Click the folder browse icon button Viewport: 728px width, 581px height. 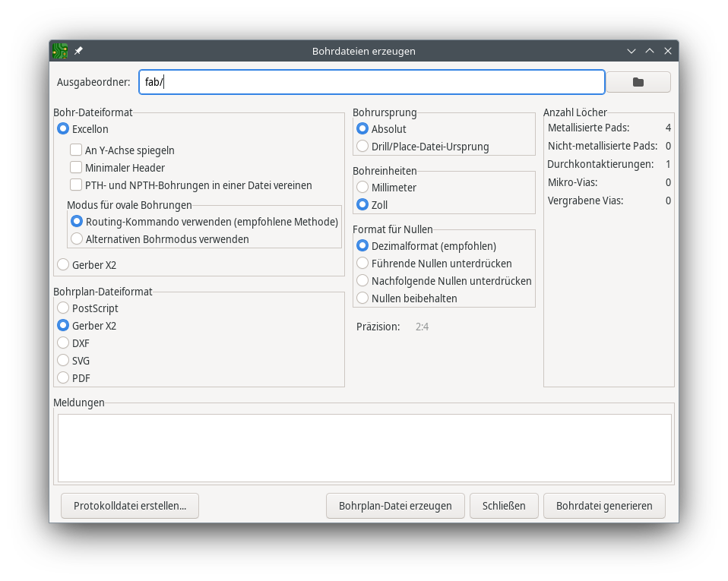coord(638,82)
